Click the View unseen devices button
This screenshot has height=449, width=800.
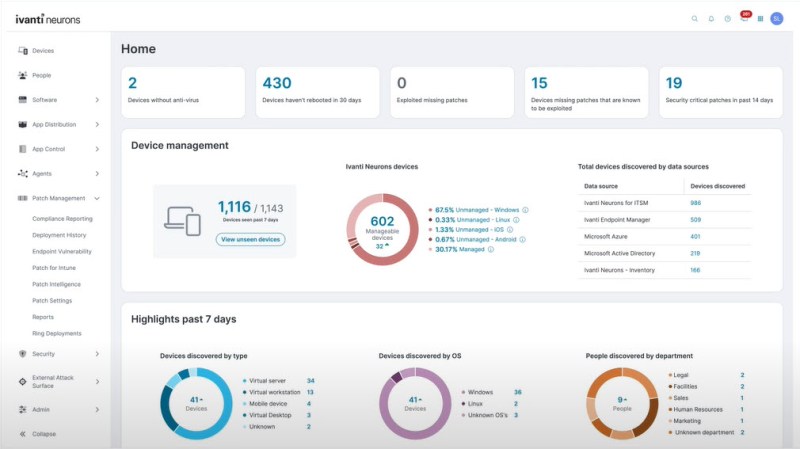[x=251, y=239]
